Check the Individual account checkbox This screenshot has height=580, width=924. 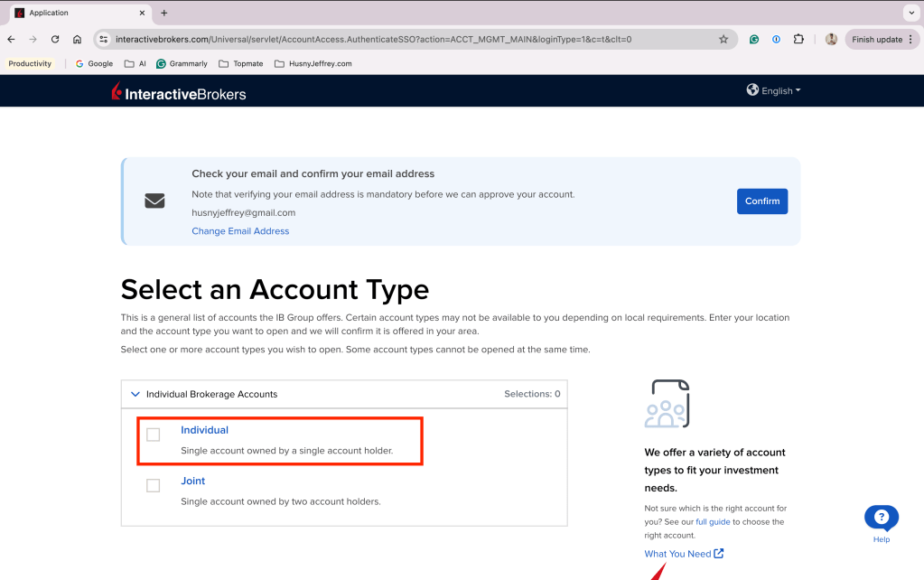click(x=154, y=435)
